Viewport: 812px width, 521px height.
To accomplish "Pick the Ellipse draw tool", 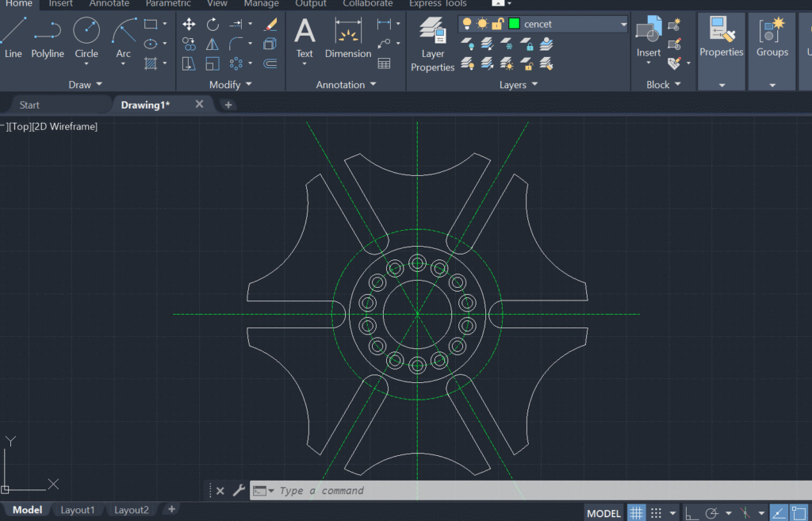I will pos(151,44).
